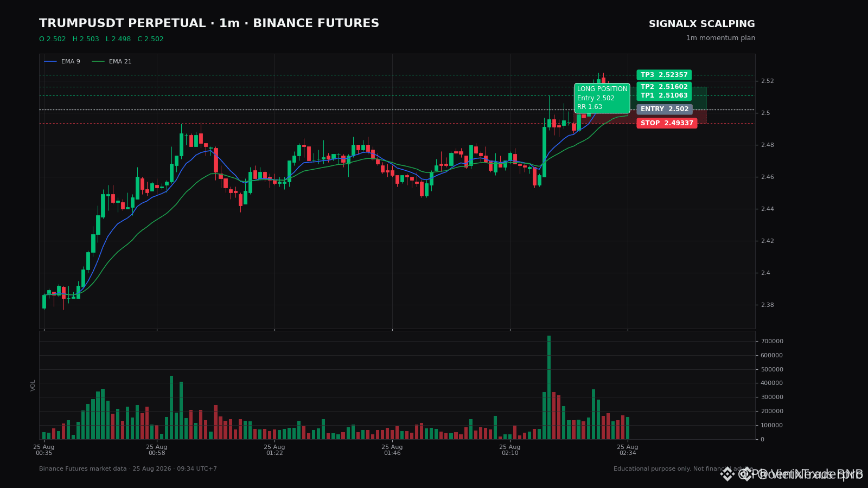Image resolution: width=868 pixels, height=488 pixels.
Task: Click the 2.44 price axis label
Action: click(767, 209)
